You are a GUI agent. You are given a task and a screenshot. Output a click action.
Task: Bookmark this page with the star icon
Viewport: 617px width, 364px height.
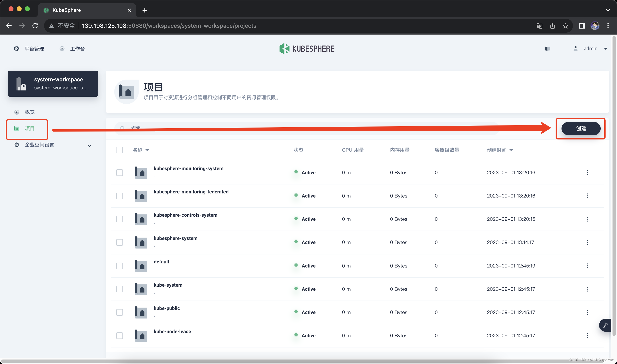click(566, 26)
